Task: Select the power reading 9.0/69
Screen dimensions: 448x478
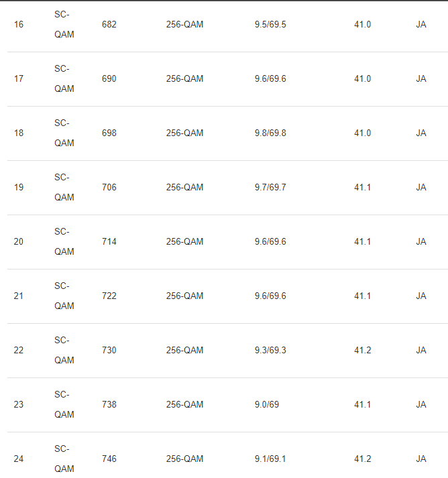Action: pos(267,405)
